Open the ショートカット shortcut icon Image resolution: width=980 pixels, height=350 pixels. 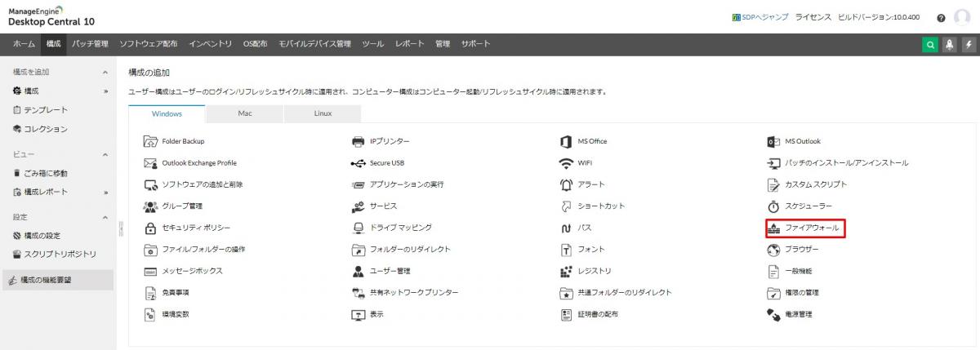click(565, 206)
